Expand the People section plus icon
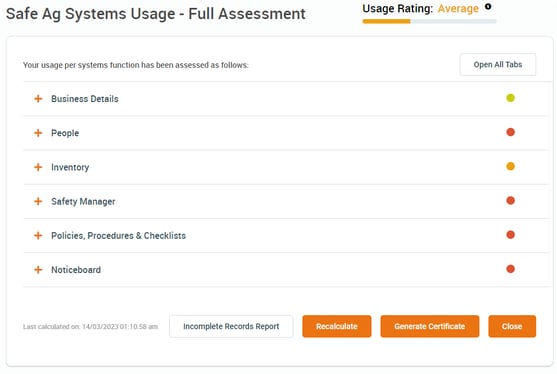Screen dimensions: 557x374 38,133
